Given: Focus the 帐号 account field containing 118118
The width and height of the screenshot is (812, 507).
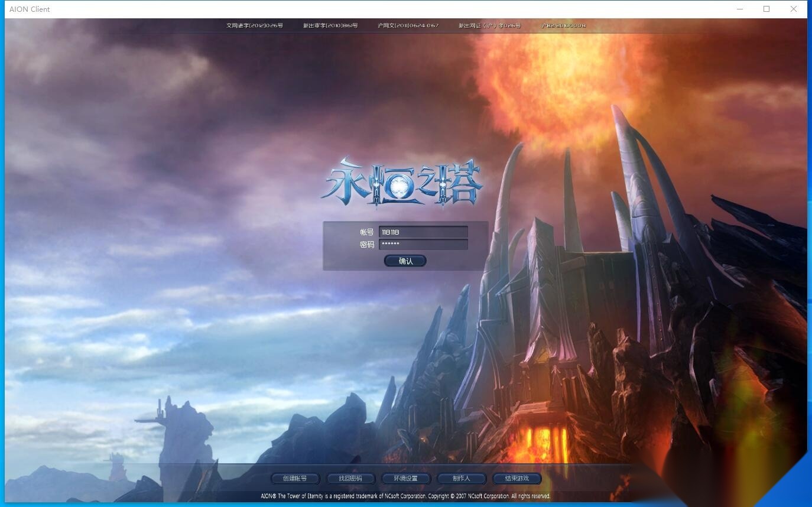Looking at the screenshot, I should 423,232.
